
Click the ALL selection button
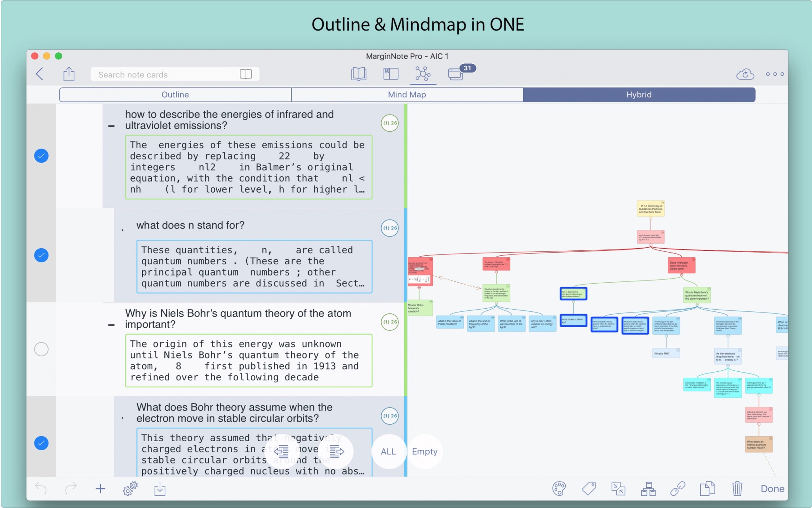coord(388,451)
